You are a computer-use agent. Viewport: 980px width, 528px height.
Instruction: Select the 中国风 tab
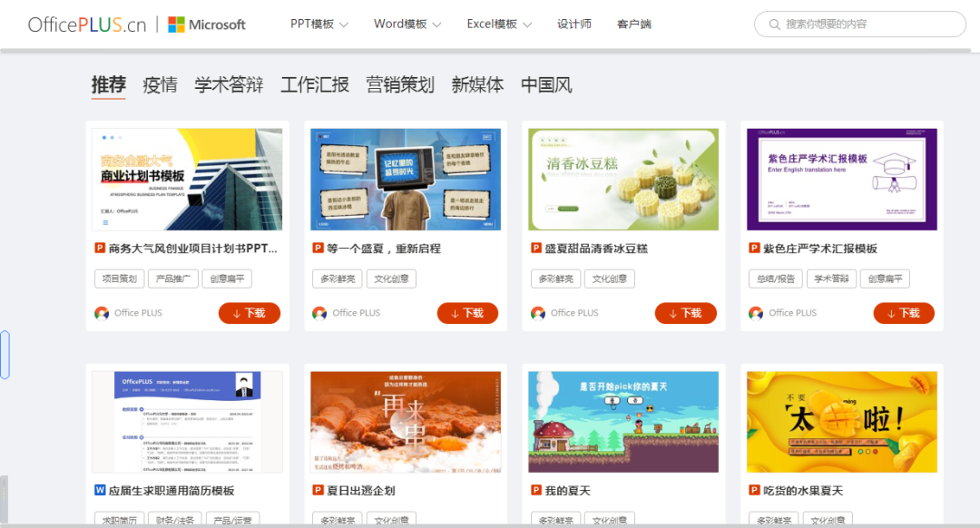(547, 84)
